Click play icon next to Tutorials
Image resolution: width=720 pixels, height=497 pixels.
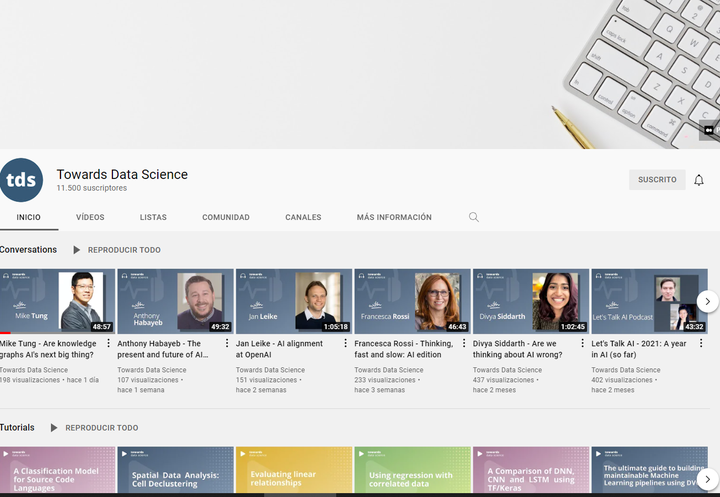point(54,428)
